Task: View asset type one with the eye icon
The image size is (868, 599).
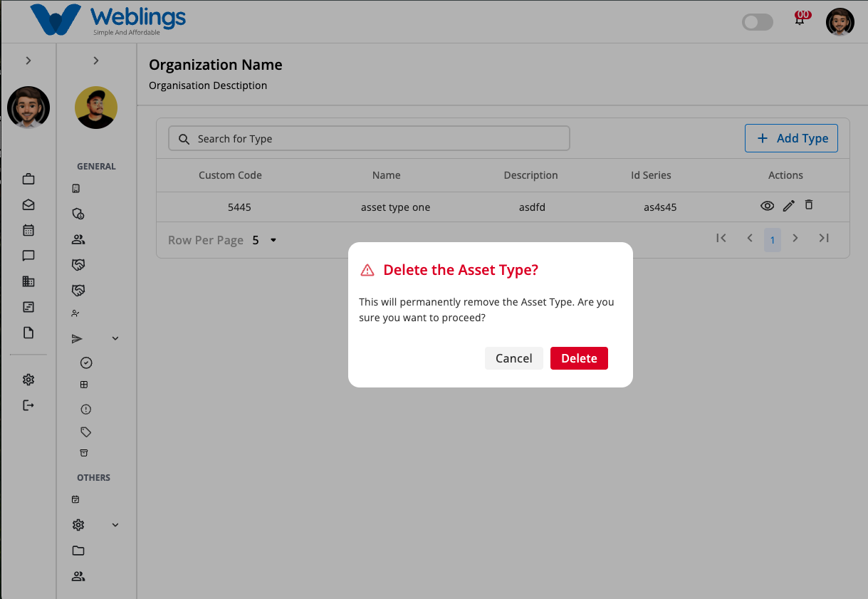Action: coord(767,206)
